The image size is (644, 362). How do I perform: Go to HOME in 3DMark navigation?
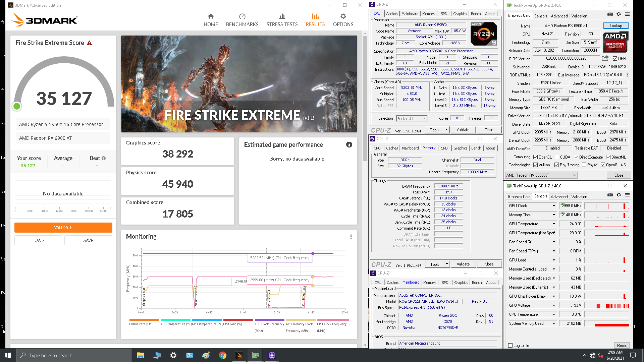(x=211, y=20)
